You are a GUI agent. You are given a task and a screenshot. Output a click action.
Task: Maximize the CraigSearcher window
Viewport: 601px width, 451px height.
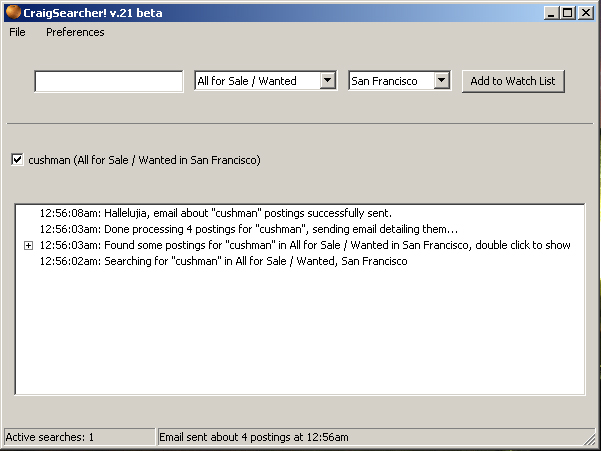tap(567, 12)
